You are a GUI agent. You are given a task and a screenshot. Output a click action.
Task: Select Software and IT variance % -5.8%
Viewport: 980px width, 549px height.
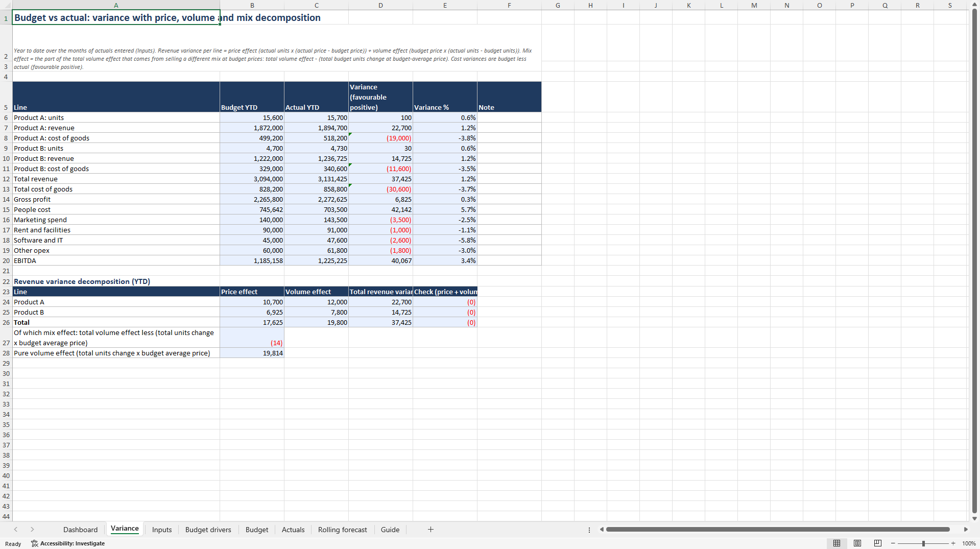[x=445, y=240]
